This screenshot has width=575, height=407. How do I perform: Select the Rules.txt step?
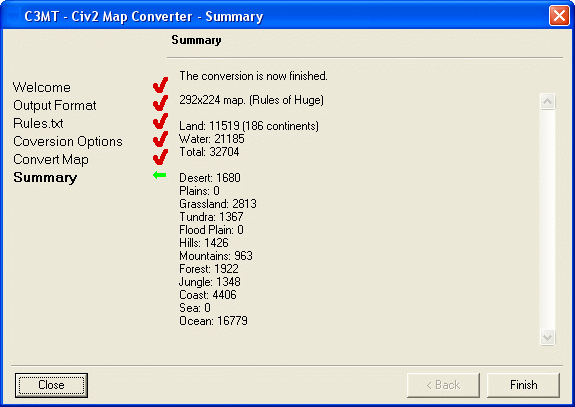38,123
